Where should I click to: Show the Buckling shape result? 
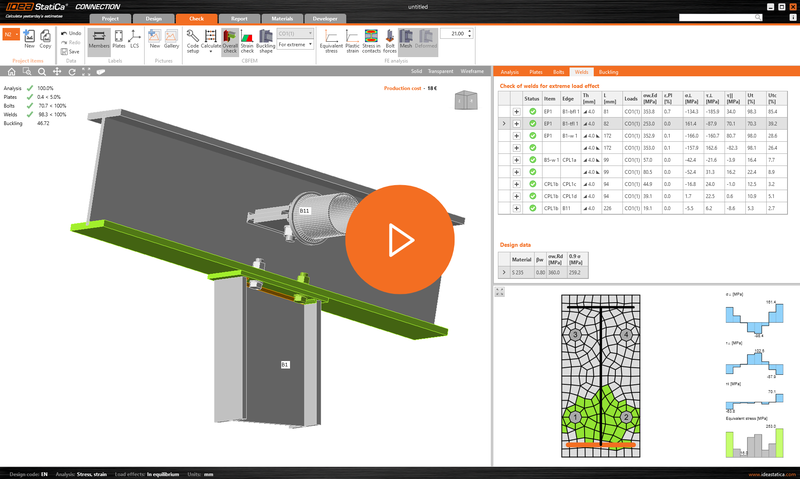[267, 39]
